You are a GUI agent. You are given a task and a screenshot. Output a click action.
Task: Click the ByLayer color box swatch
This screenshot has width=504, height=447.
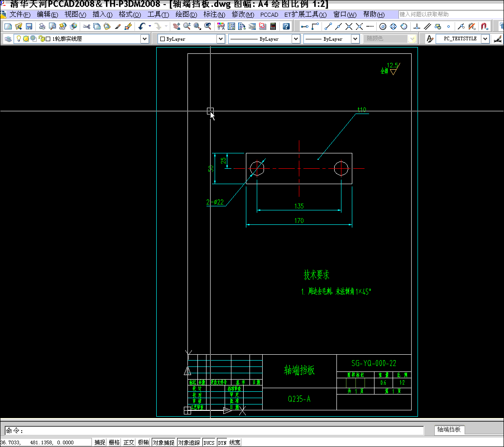[x=162, y=39]
